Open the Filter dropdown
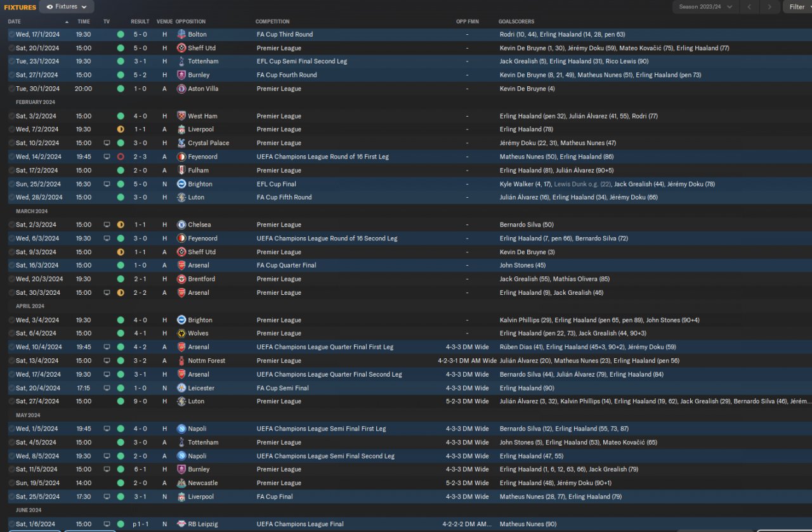The width and height of the screenshot is (812, 532). tap(797, 7)
